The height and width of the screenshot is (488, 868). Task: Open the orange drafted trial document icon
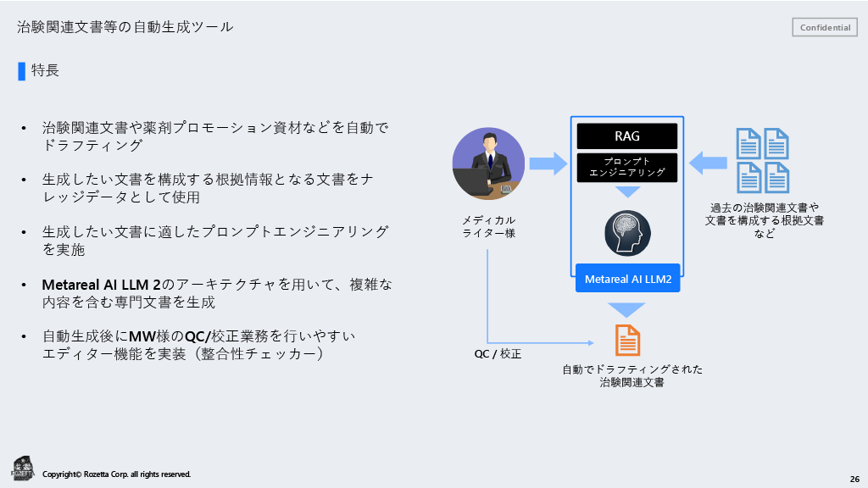click(x=628, y=340)
